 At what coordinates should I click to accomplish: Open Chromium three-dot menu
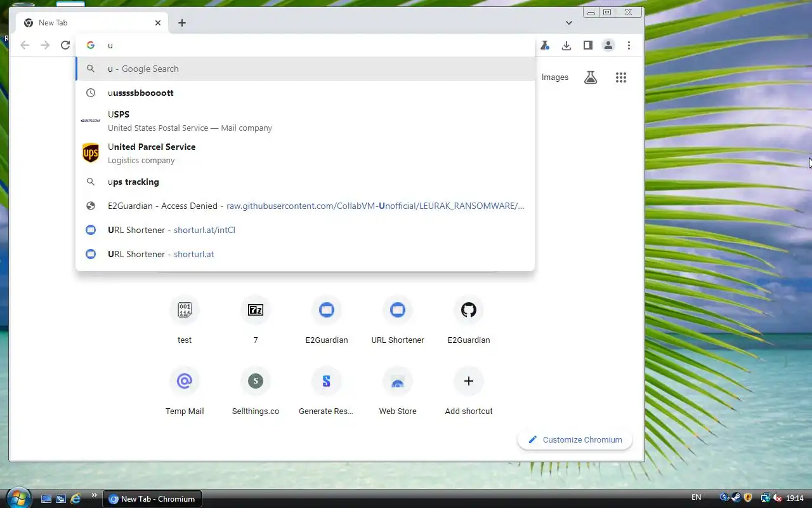click(x=629, y=45)
